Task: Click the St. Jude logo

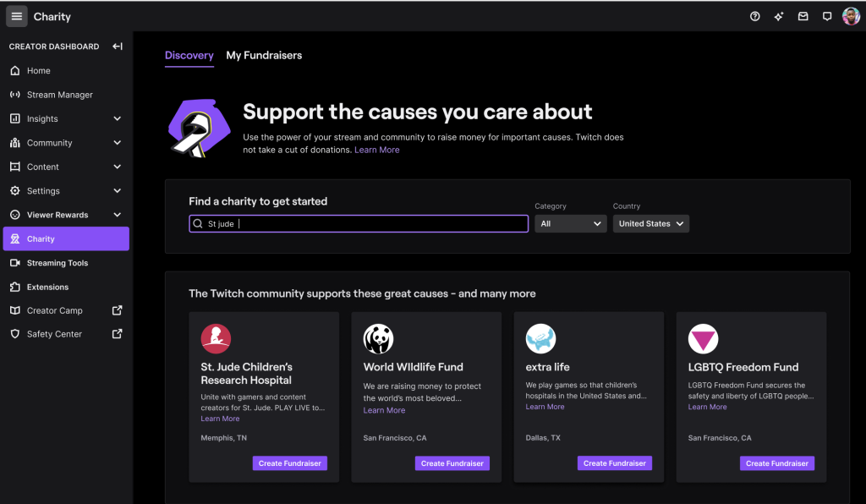Action: [x=216, y=338]
